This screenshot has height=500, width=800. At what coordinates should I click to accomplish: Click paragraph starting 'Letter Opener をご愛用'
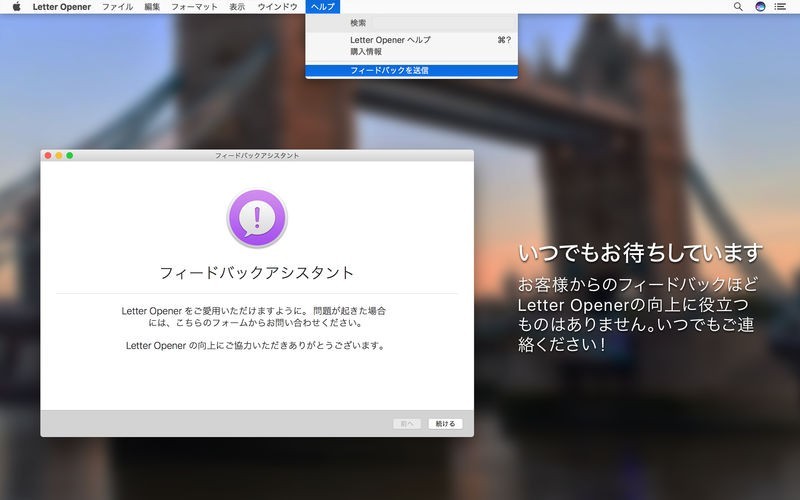click(254, 317)
